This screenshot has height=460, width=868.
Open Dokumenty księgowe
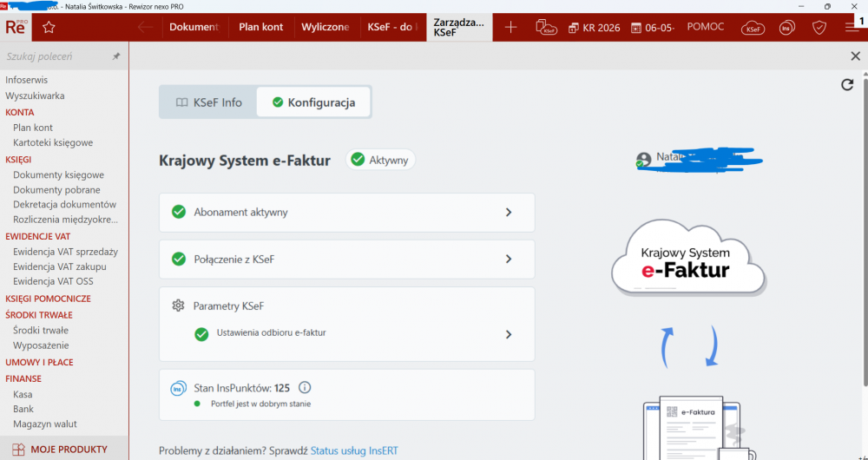pyautogui.click(x=59, y=175)
